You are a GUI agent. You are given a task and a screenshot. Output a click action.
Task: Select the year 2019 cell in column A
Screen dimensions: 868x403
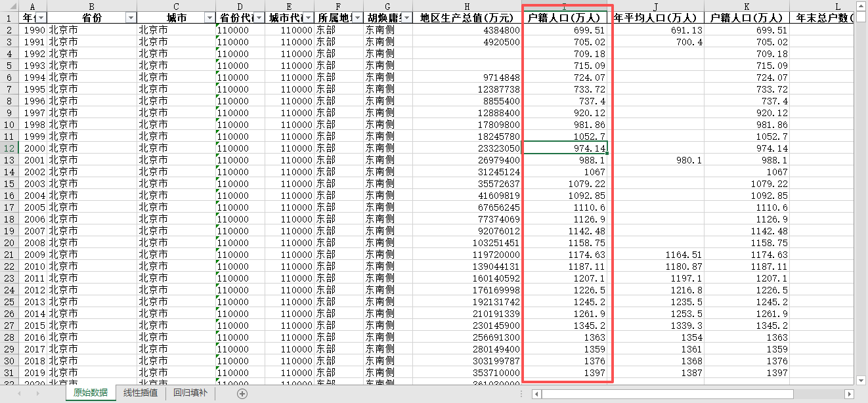coord(33,373)
